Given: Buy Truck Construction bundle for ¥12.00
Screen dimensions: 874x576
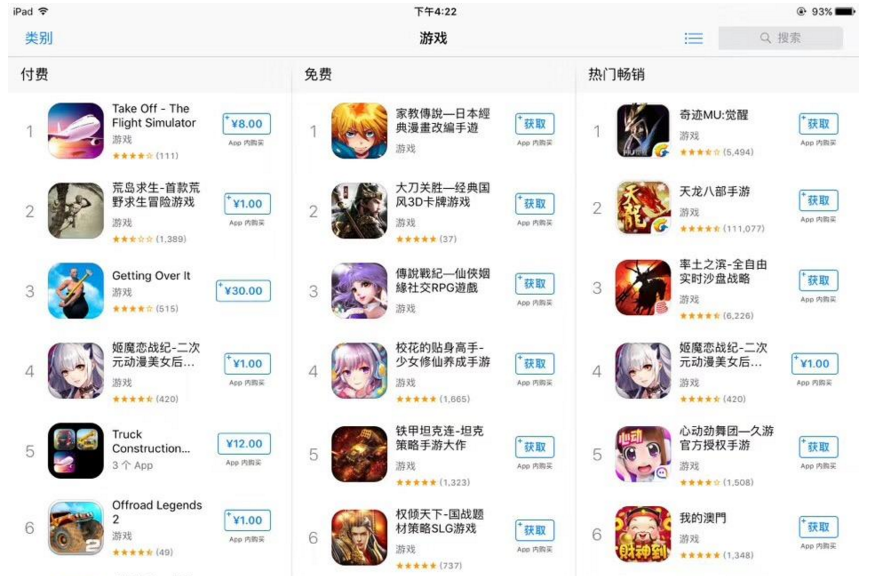Looking at the screenshot, I should coord(244,444).
